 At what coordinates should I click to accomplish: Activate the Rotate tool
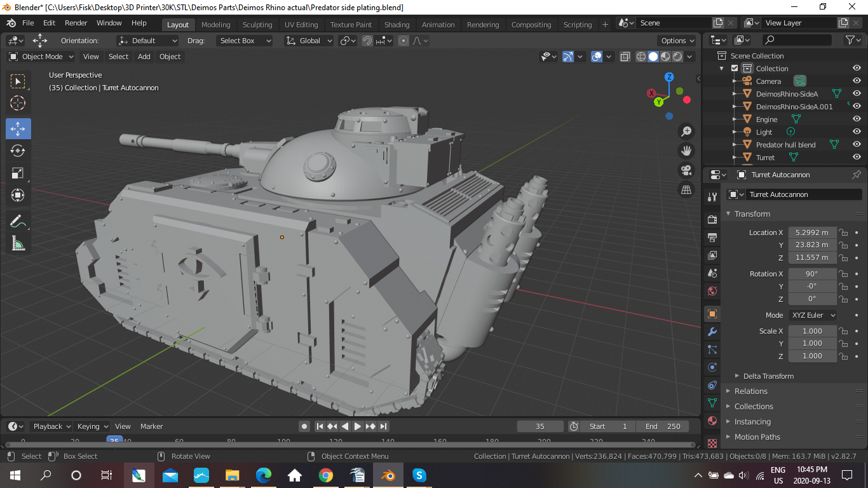18,151
